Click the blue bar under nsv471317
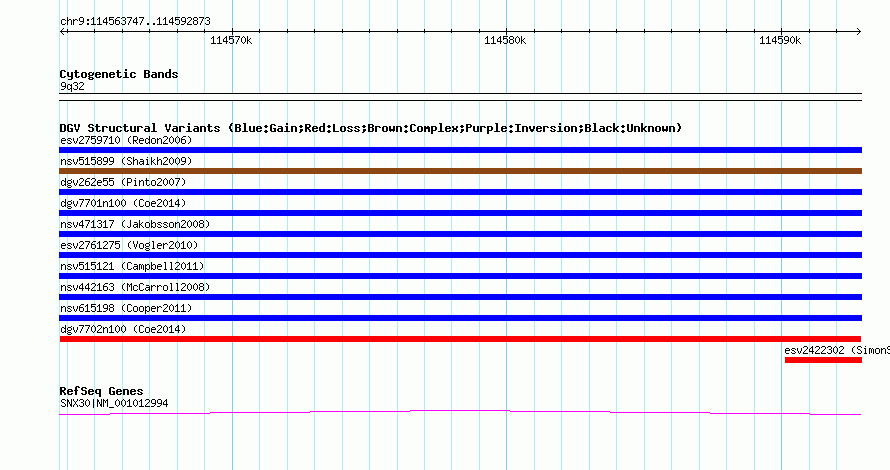 coord(460,234)
